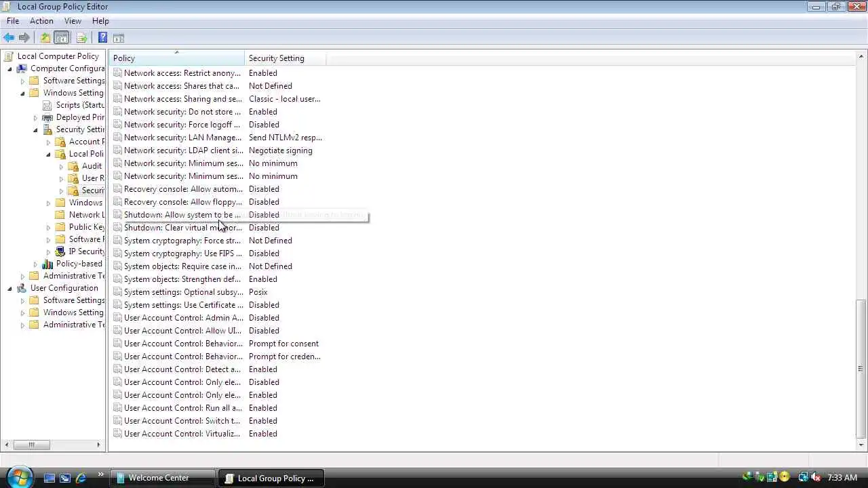Image resolution: width=868 pixels, height=488 pixels.
Task: Click Switch between windows quick launch icon
Action: click(65, 478)
